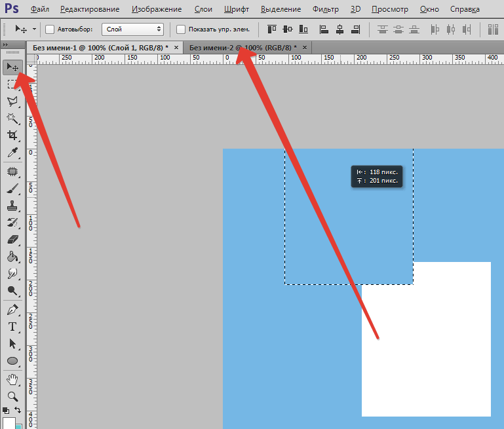
Task: Select the Crop tool
Action: (x=12, y=136)
